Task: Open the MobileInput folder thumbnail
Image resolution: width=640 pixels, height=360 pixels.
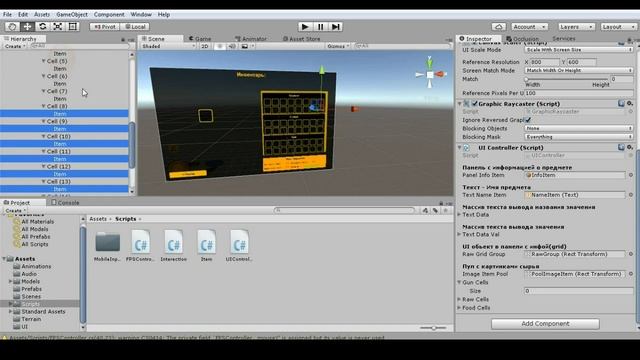Action: [x=107, y=245]
